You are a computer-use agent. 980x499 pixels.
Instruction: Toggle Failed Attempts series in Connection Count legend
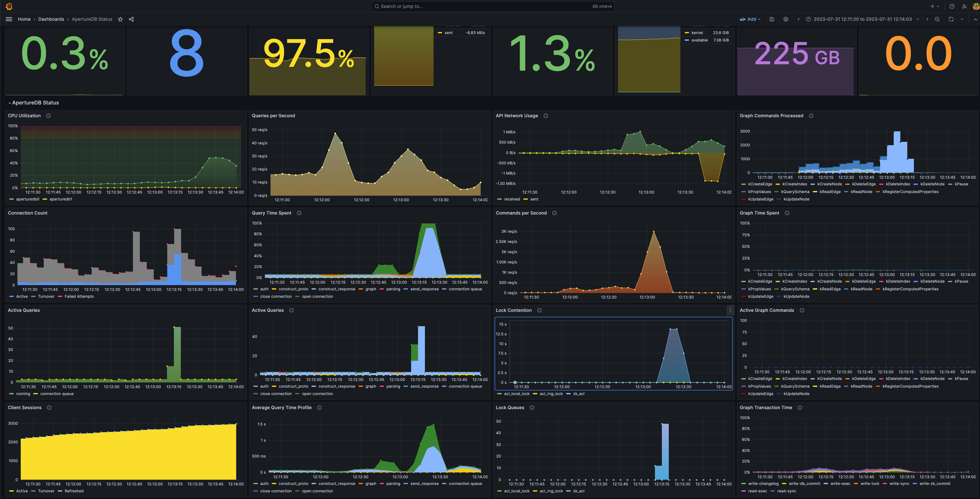pyautogui.click(x=79, y=297)
